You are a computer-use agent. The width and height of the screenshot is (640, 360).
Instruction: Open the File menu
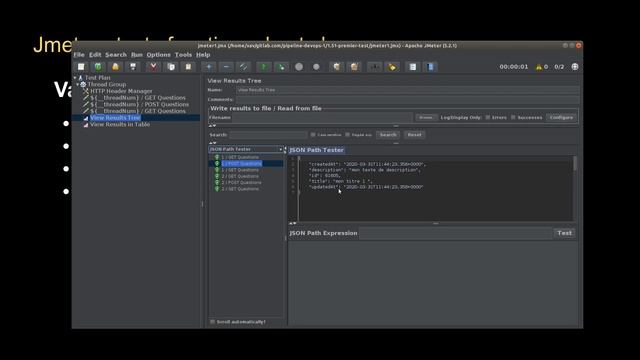coord(79,55)
